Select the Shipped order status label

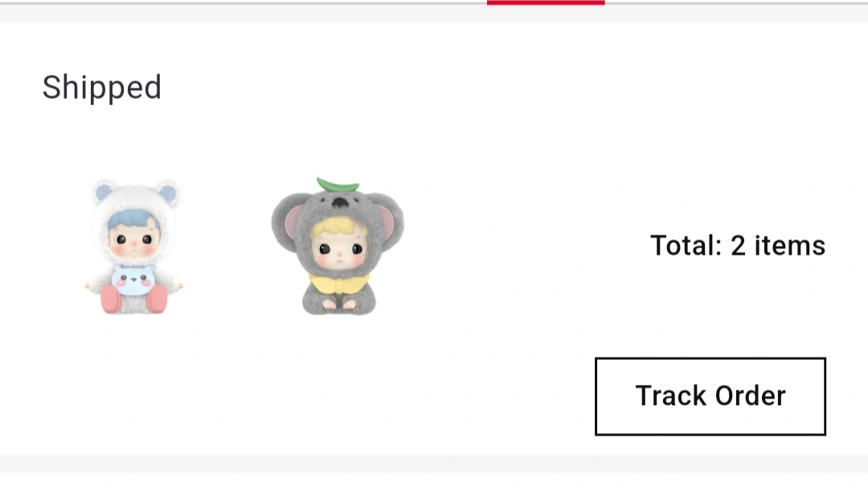pos(102,88)
